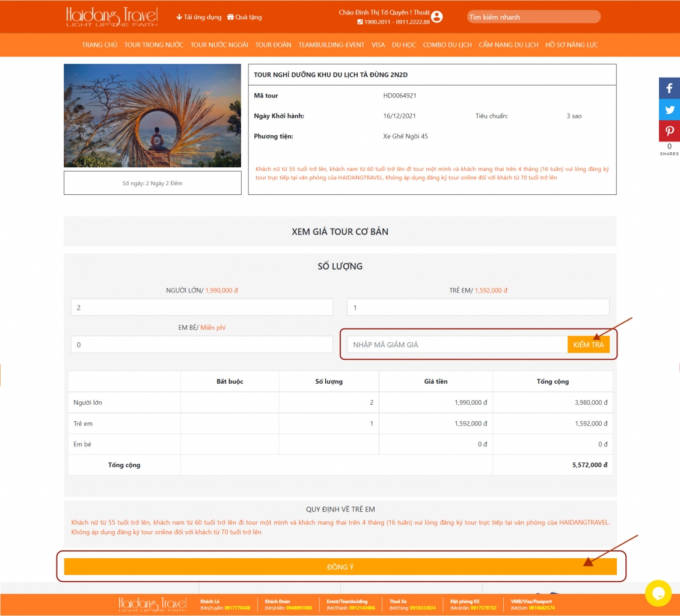
Task: Open TOUR ĐOÀN menu
Action: pyautogui.click(x=273, y=45)
